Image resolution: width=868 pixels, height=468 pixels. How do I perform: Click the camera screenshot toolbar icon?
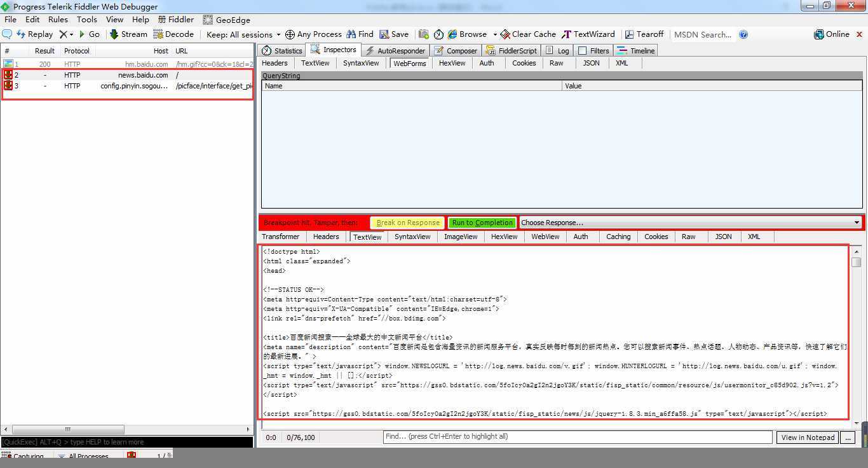tap(423, 34)
